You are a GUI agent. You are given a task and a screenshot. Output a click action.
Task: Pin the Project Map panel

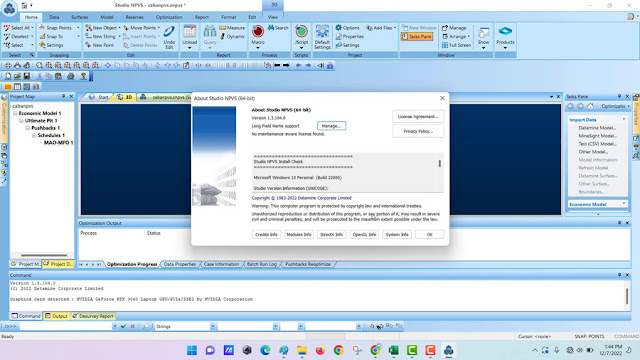63,96
